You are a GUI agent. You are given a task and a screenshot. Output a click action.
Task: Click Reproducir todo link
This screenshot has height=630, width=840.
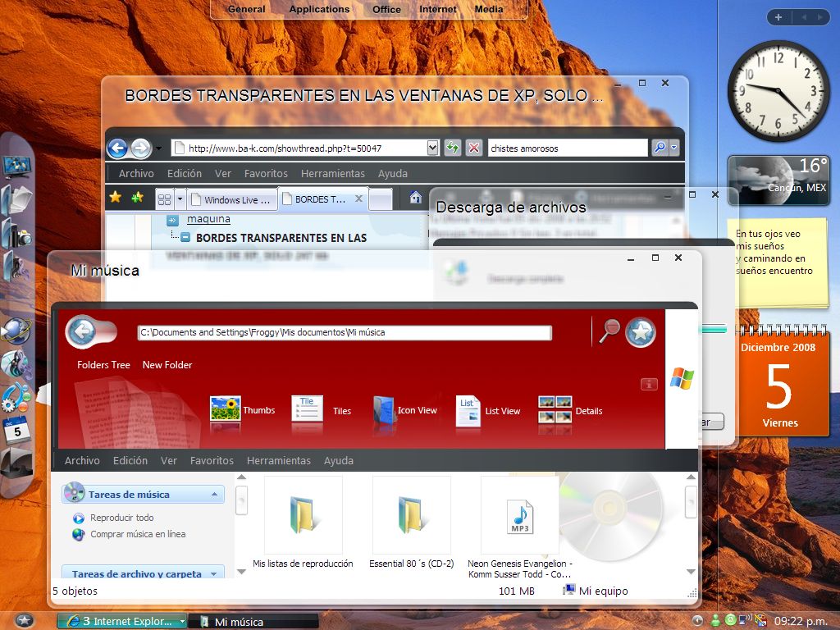(x=121, y=518)
